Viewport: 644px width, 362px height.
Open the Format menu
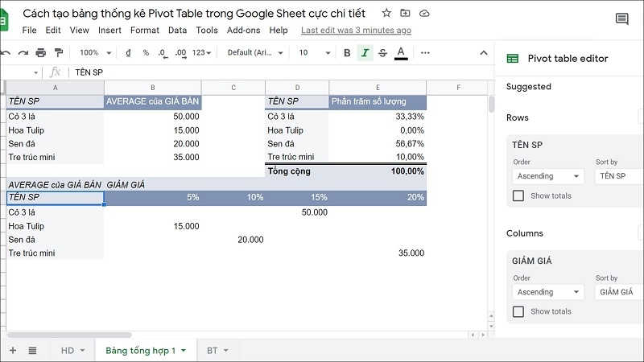(145, 30)
